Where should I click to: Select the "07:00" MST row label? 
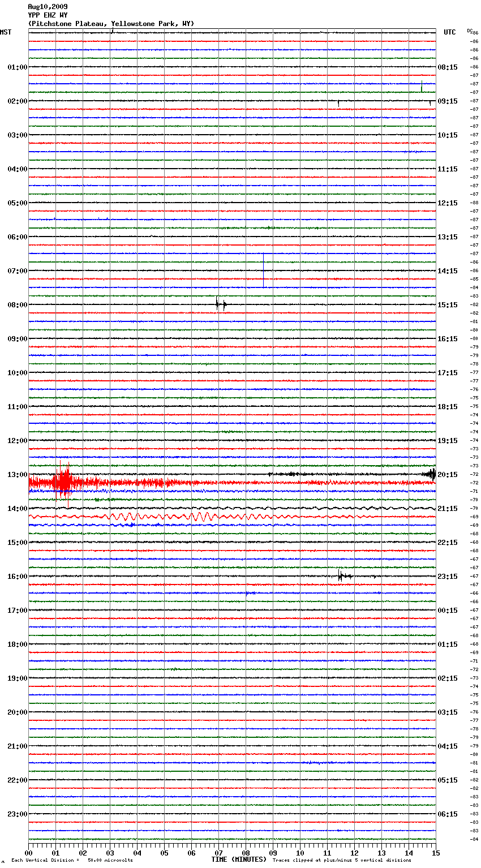point(18,271)
